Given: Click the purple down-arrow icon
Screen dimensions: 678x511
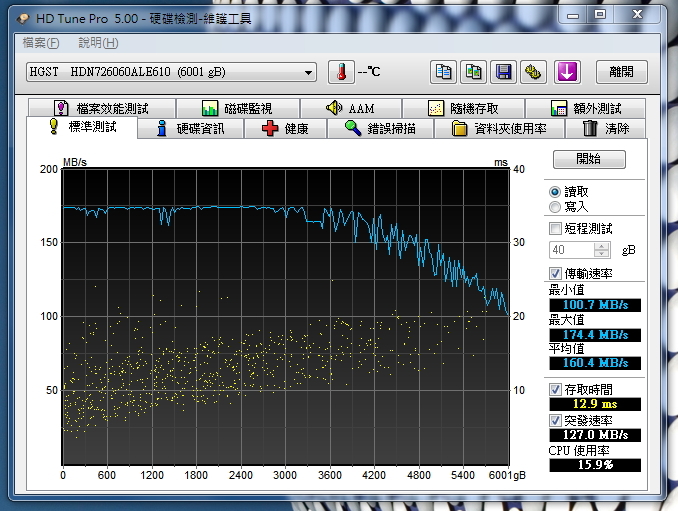Looking at the screenshot, I should (567, 72).
